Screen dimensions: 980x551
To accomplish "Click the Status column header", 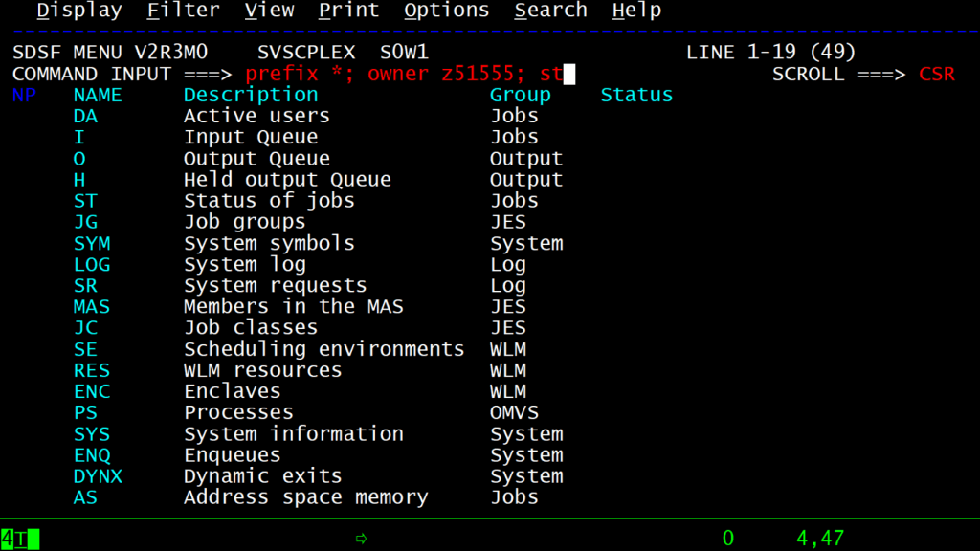I will click(636, 95).
